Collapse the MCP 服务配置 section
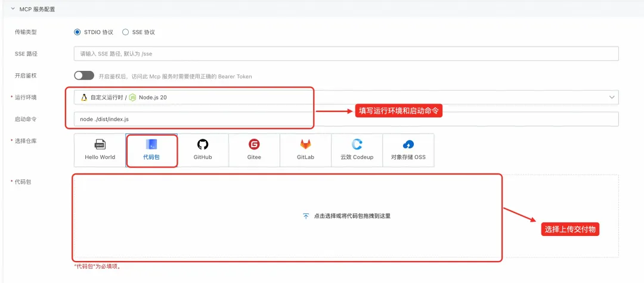 click(x=13, y=9)
